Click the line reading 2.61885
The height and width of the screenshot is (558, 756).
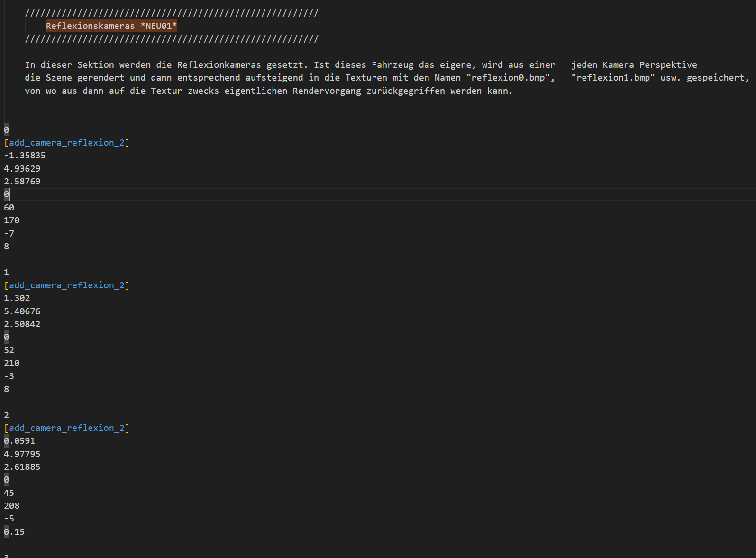[x=22, y=467]
